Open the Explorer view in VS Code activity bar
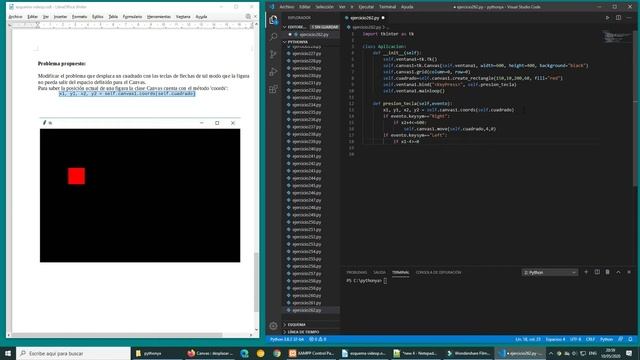The width and height of the screenshot is (640, 360). [273, 20]
